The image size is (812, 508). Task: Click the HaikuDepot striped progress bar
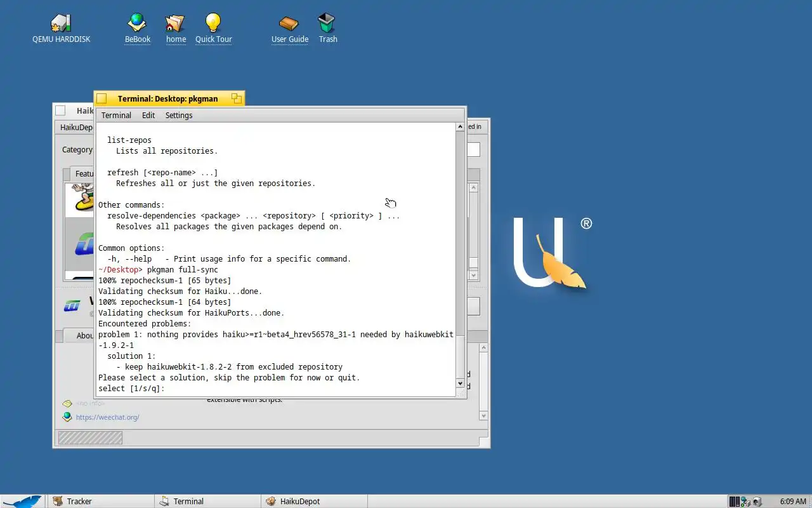click(x=90, y=438)
